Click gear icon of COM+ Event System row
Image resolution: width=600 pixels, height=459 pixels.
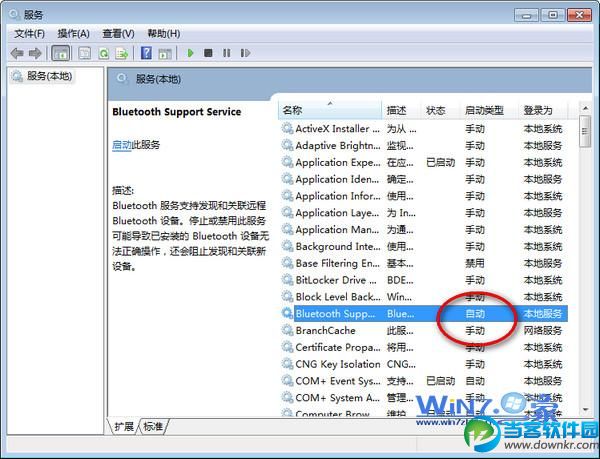287,381
